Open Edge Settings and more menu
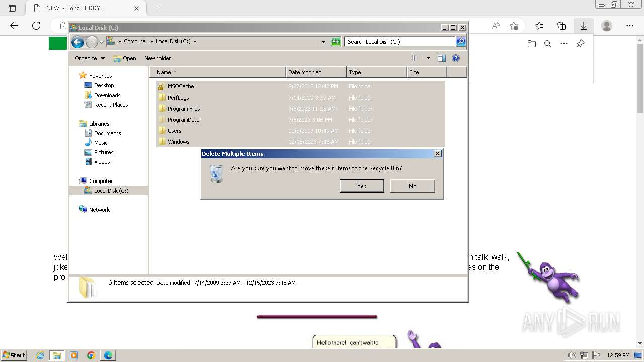Screen dimensions: 644x362 630,26
